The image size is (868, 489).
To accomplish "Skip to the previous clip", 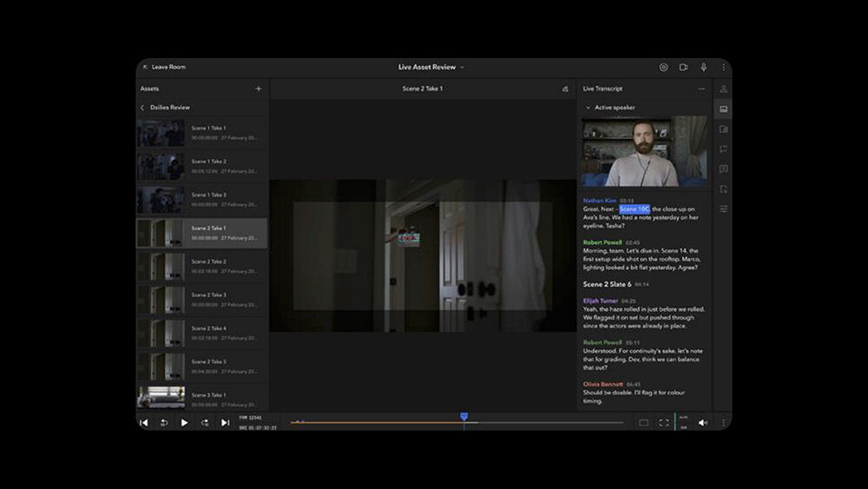I will pyautogui.click(x=144, y=423).
